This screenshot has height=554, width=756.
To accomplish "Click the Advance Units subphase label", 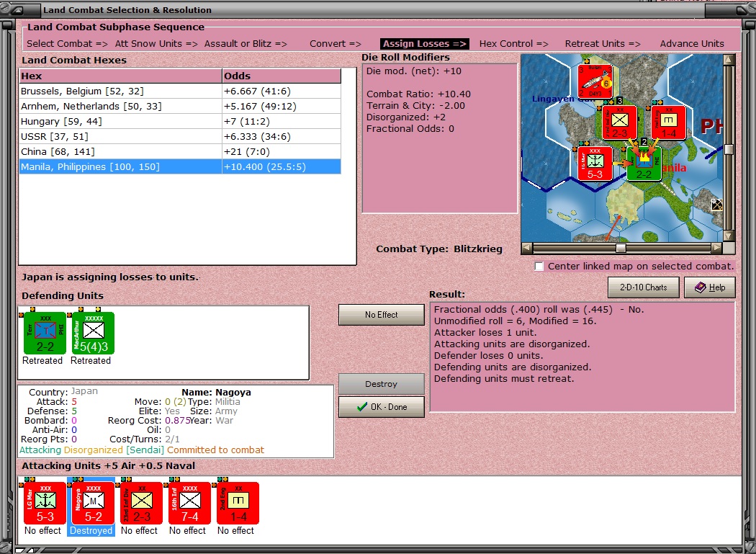I will (692, 43).
